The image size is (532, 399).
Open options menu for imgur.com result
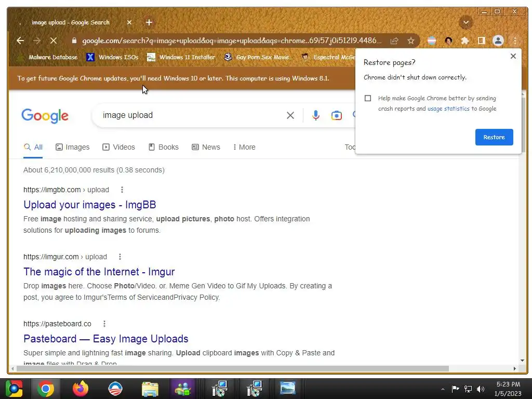pos(120,257)
